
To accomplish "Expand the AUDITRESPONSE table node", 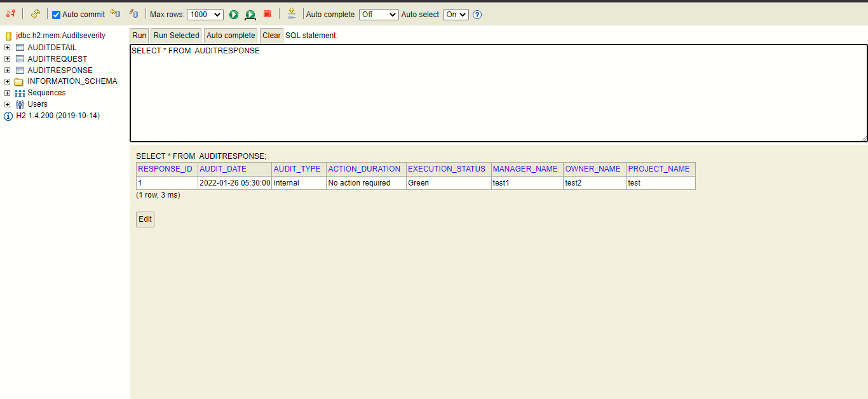I will pos(8,71).
